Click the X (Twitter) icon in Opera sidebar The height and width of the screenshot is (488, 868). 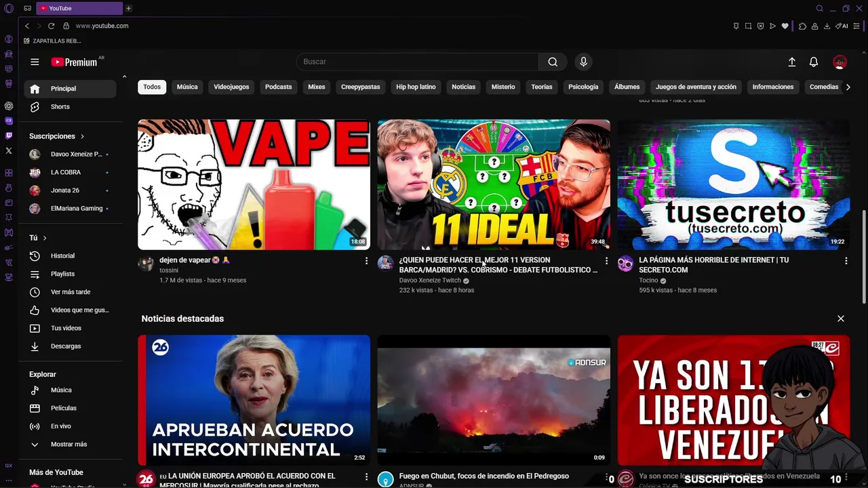(x=9, y=150)
